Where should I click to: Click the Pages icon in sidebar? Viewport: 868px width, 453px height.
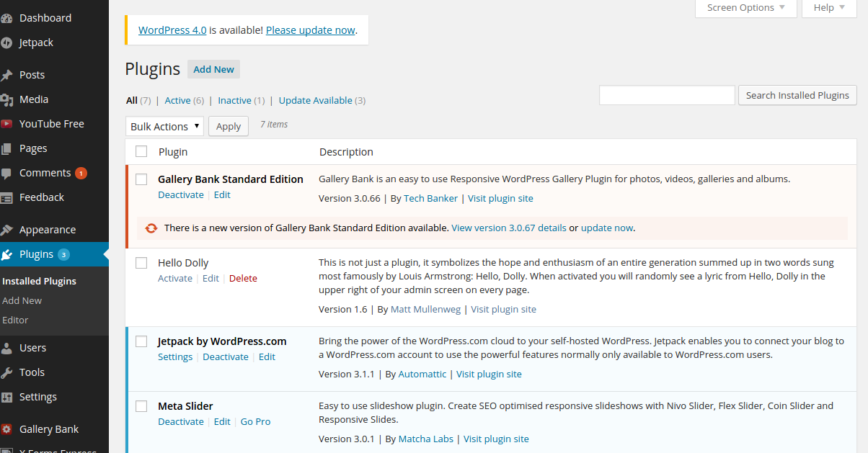pyautogui.click(x=6, y=148)
